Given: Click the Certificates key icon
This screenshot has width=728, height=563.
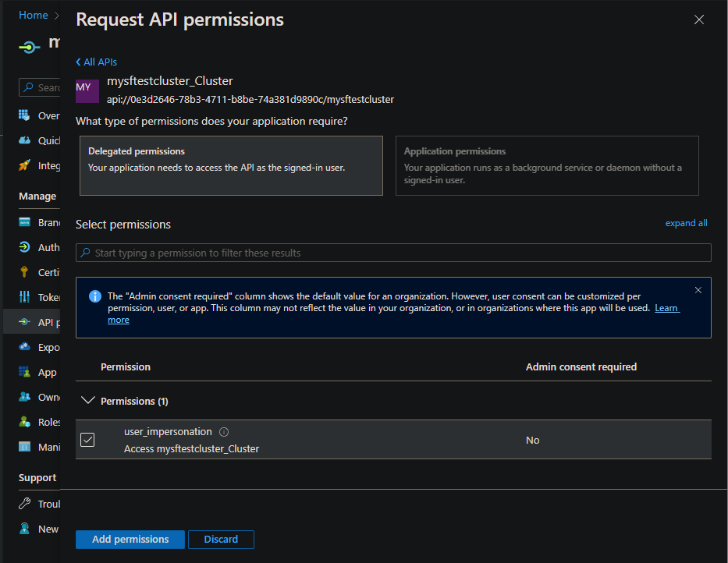Looking at the screenshot, I should tap(24, 272).
